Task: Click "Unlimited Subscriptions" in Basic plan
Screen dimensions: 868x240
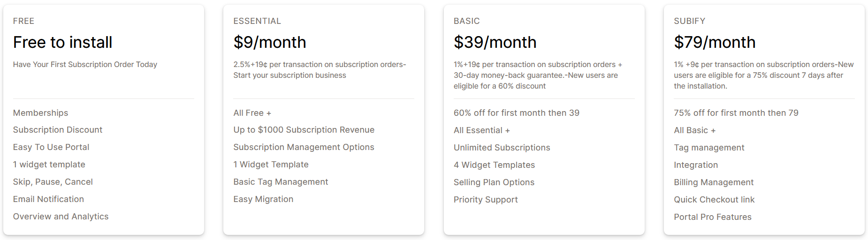Action: 502,148
